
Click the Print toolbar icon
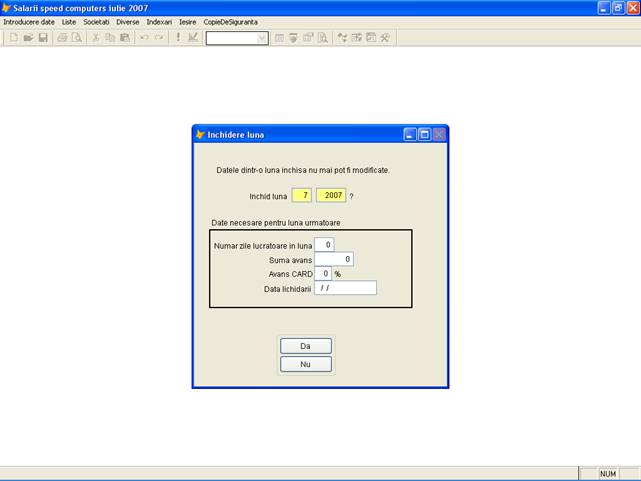click(62, 38)
